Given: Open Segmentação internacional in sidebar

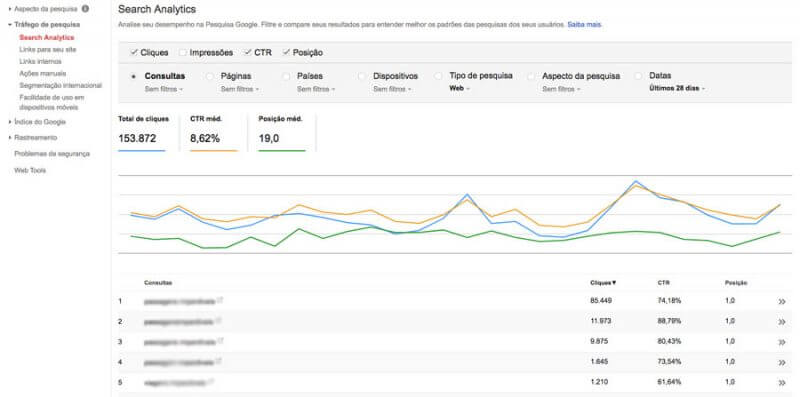Looking at the screenshot, I should click(61, 86).
